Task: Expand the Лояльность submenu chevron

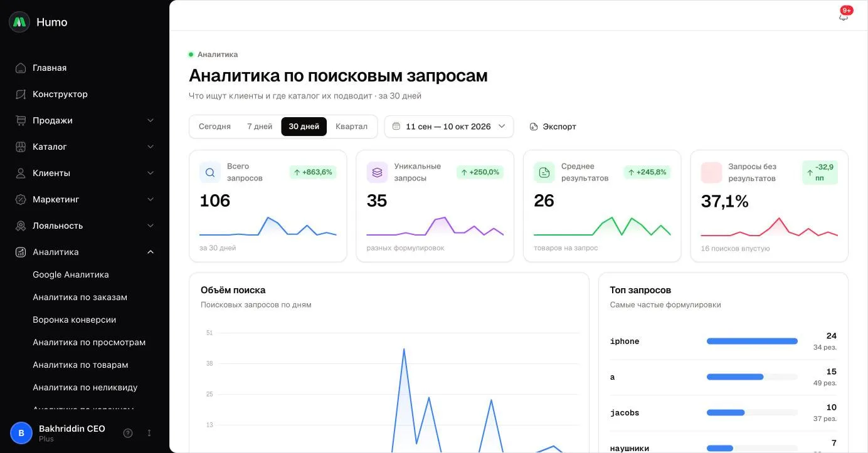Action: pyautogui.click(x=151, y=226)
